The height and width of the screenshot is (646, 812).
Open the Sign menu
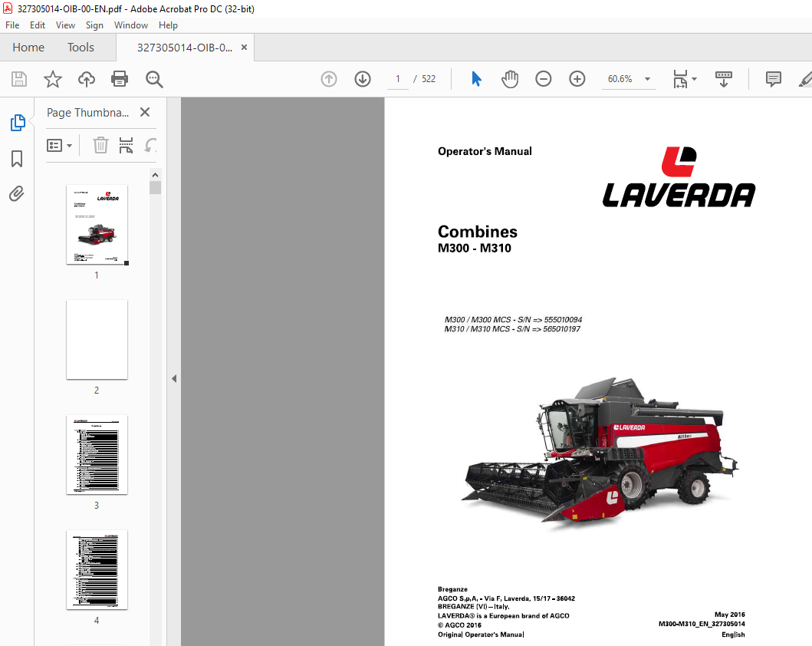click(94, 25)
